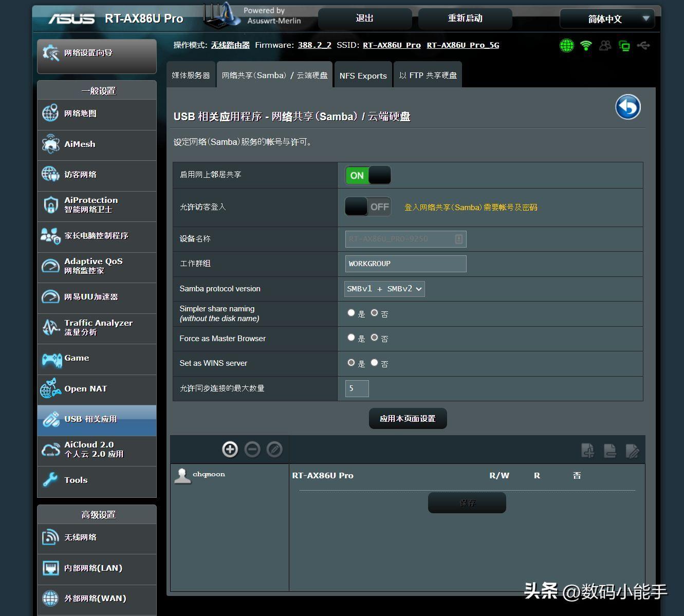The width and height of the screenshot is (684, 616).
Task: Click the 登入网络共享(Samba)需要帐号及密码 notice text
Action: coord(471,208)
